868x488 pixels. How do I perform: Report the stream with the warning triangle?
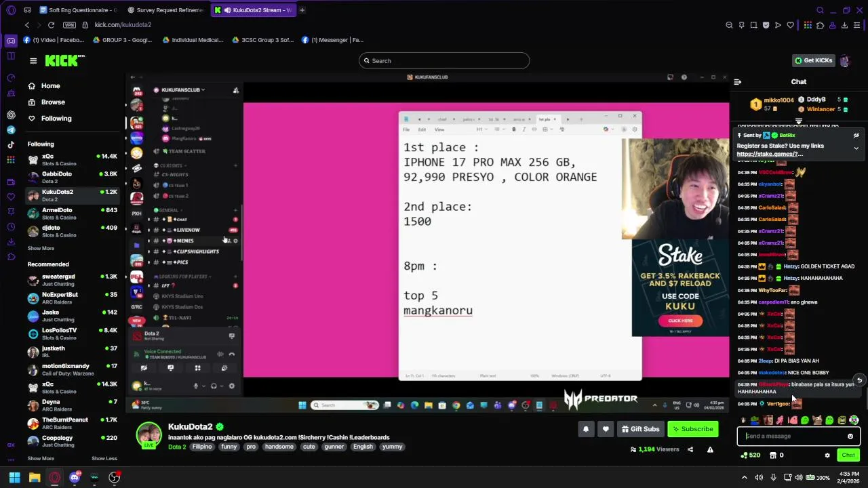(710, 449)
